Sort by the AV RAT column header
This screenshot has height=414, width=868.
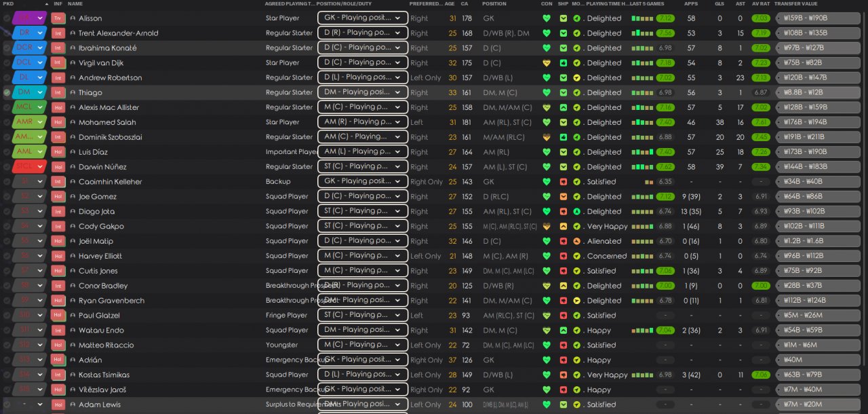coord(761,4)
